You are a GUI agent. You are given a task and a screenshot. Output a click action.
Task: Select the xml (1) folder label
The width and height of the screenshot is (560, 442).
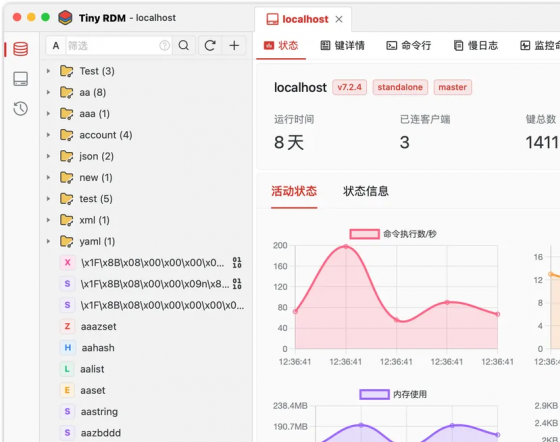pyautogui.click(x=94, y=220)
